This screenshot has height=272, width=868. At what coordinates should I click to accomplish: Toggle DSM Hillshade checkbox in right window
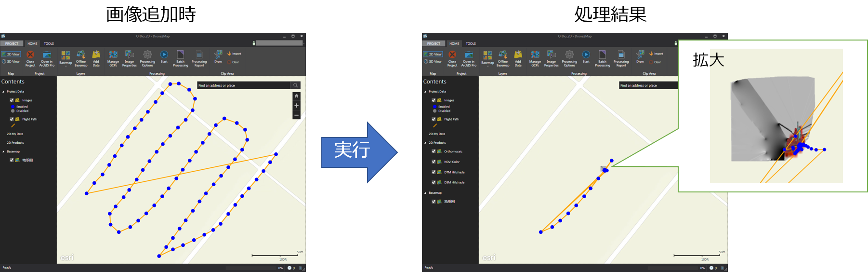(x=434, y=182)
